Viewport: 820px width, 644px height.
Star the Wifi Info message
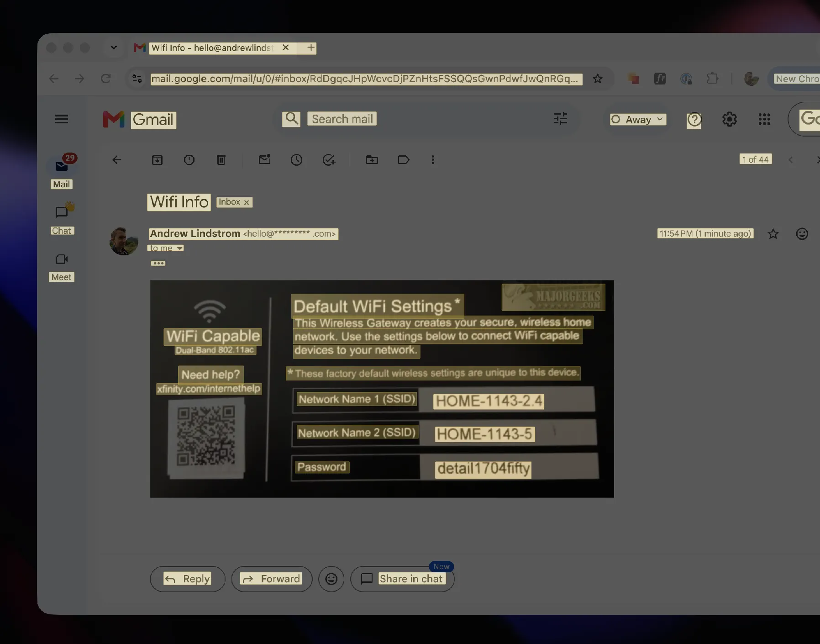point(773,234)
